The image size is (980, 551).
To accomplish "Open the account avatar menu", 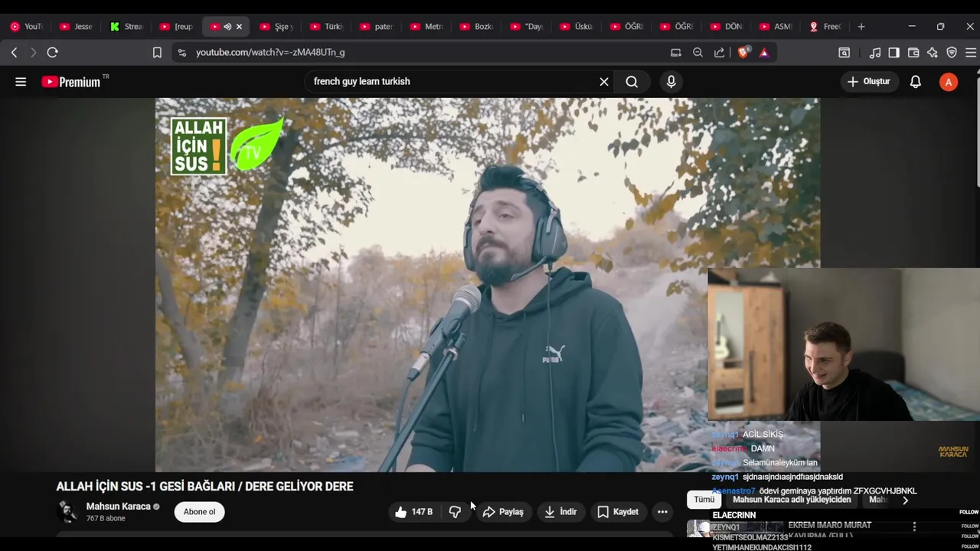I will [949, 82].
